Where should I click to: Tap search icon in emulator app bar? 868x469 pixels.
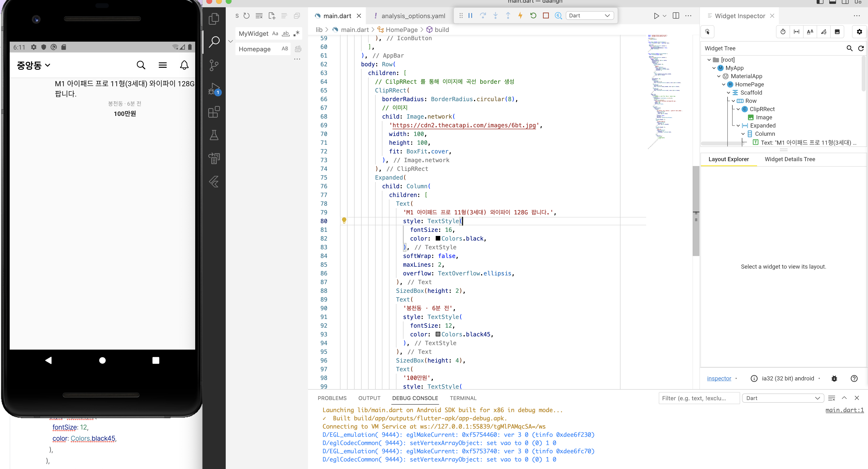[141, 65]
